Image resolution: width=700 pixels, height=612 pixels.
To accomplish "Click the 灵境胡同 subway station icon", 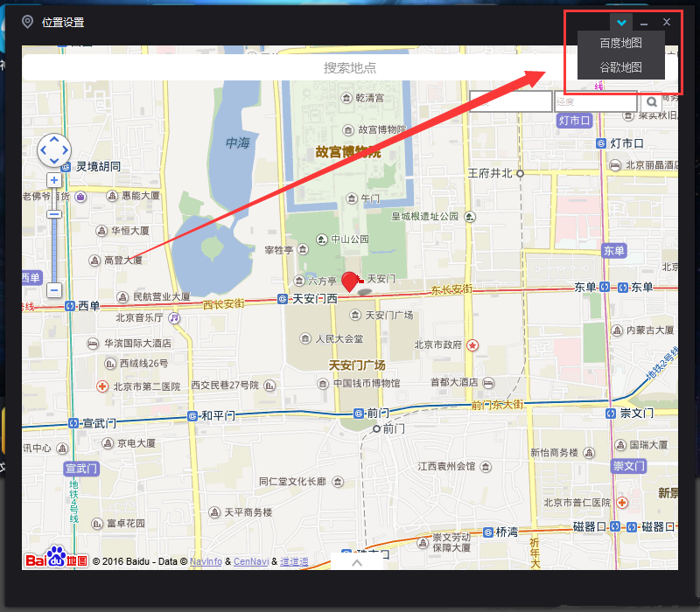I will point(66,167).
